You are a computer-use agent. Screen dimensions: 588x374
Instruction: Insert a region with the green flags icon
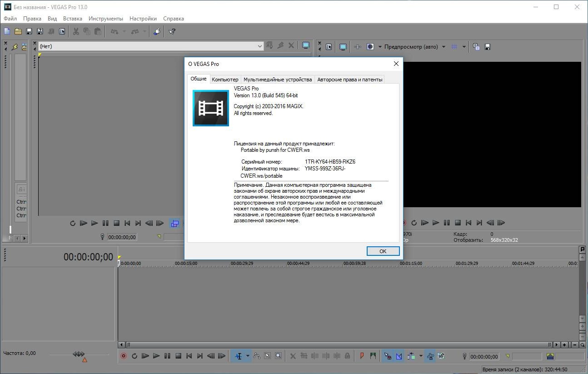(373, 356)
